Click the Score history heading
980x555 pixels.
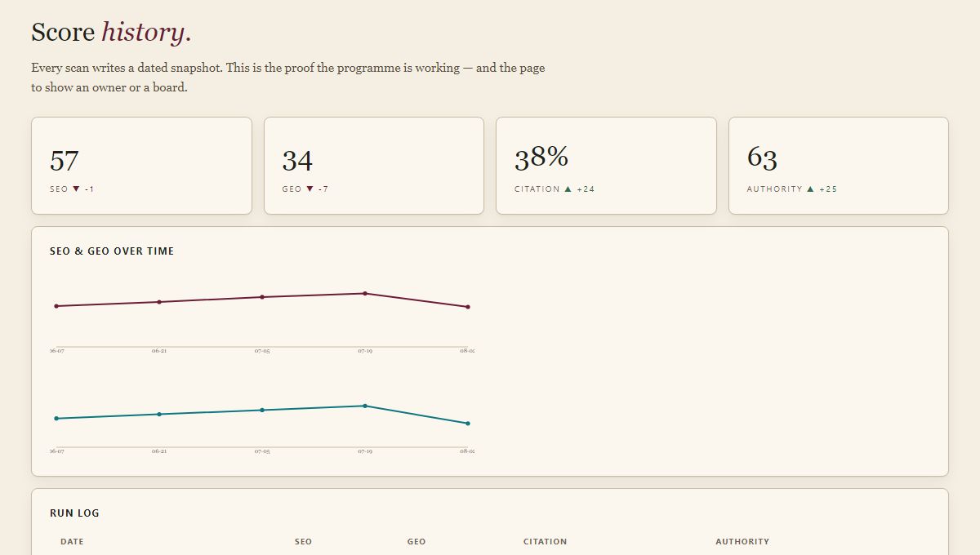(x=111, y=32)
